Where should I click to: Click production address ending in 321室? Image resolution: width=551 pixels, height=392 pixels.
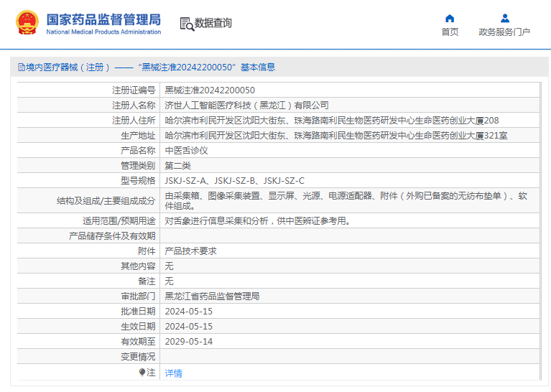(336, 136)
